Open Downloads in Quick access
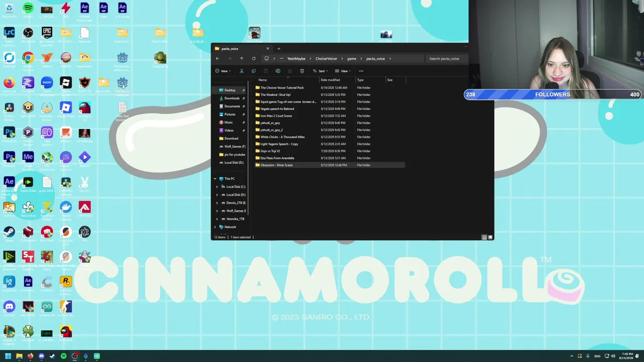 [x=232, y=98]
